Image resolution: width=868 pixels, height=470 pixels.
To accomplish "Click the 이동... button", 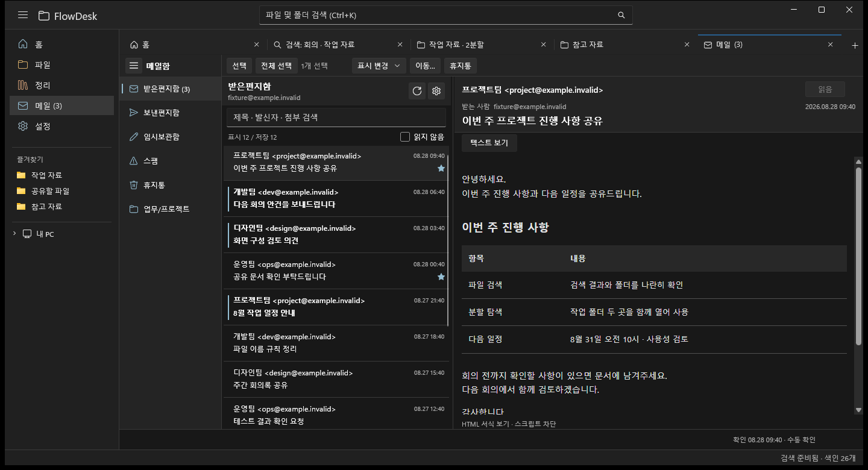I will tap(426, 66).
